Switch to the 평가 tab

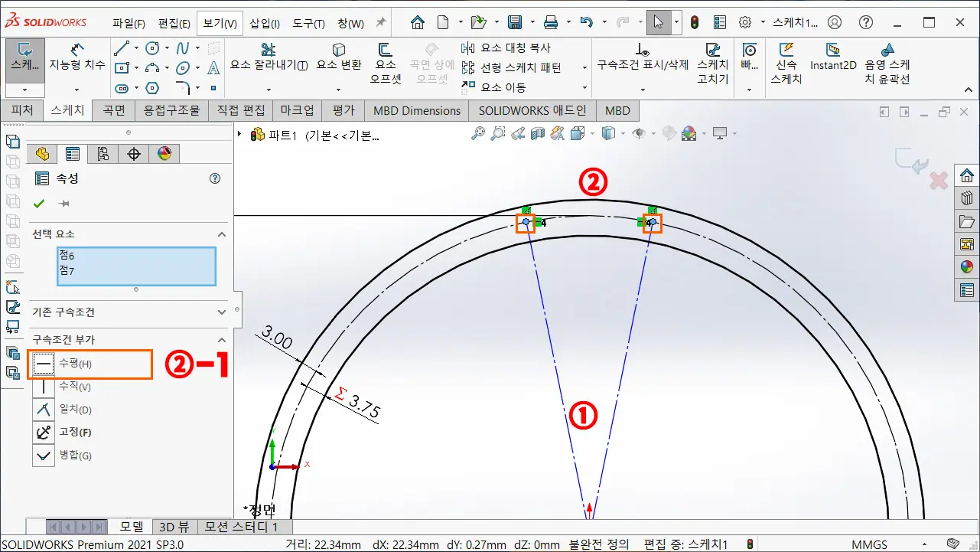[343, 110]
